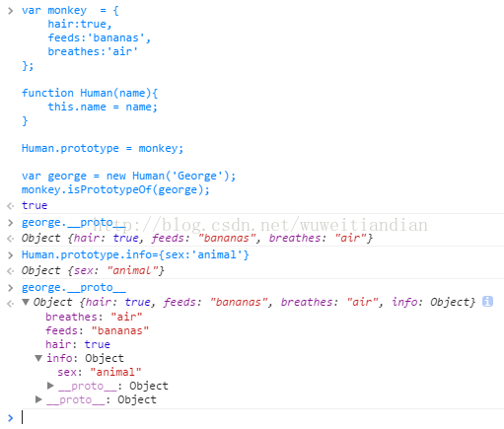
Task: Click input chevron beside second george.__proto__
Action: tap(11, 288)
